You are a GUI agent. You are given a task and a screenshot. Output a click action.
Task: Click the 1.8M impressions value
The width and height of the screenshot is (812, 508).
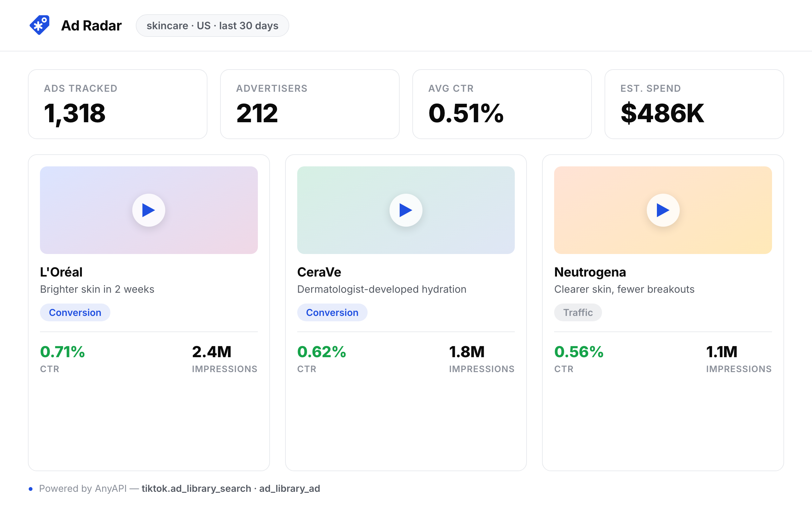coord(467,352)
